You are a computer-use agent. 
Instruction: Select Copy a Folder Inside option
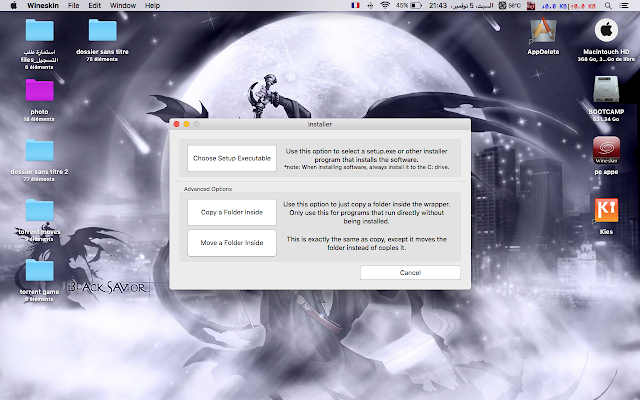point(232,212)
